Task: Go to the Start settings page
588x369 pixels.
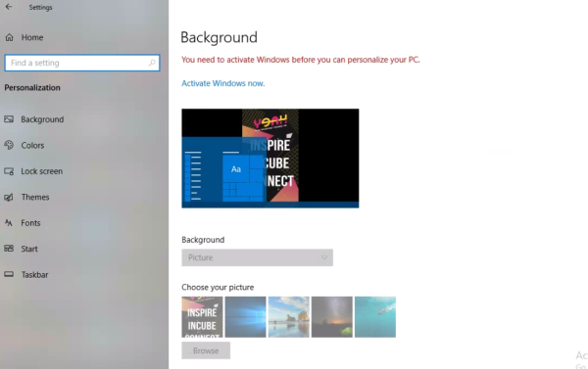Action: 29,249
